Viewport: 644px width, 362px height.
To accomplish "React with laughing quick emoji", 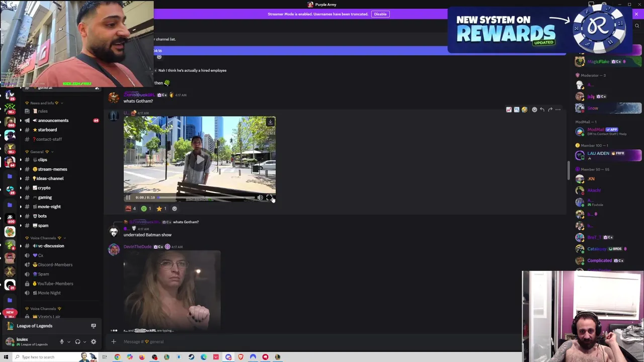I will click(x=524, y=110).
